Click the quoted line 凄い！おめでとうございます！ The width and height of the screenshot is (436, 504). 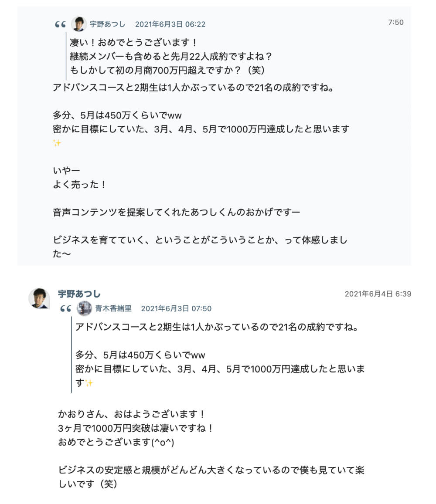tap(134, 43)
